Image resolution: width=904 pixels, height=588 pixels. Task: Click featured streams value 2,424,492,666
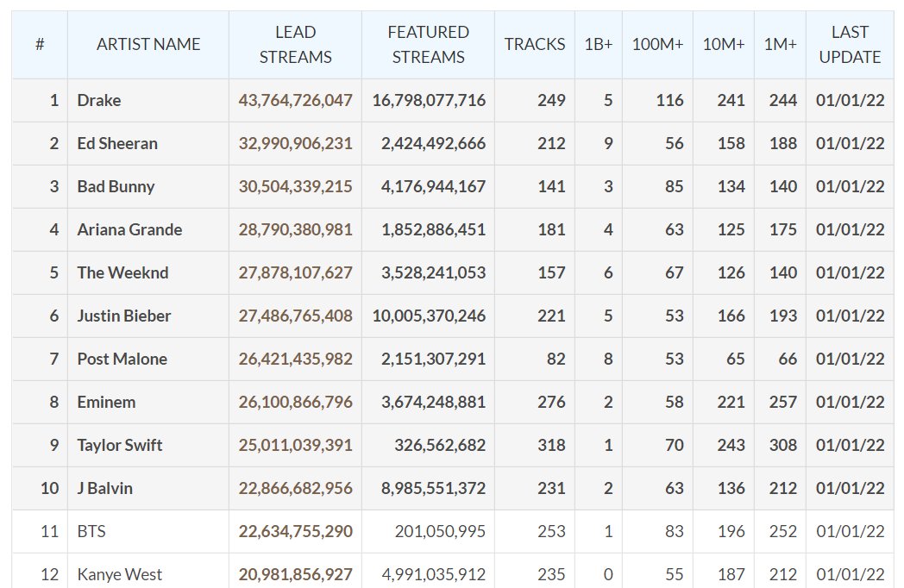point(433,143)
